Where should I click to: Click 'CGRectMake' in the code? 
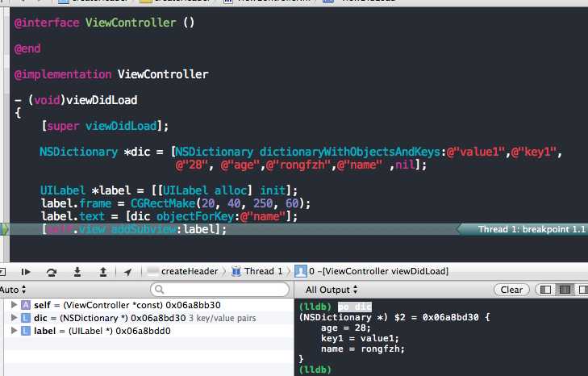163,203
